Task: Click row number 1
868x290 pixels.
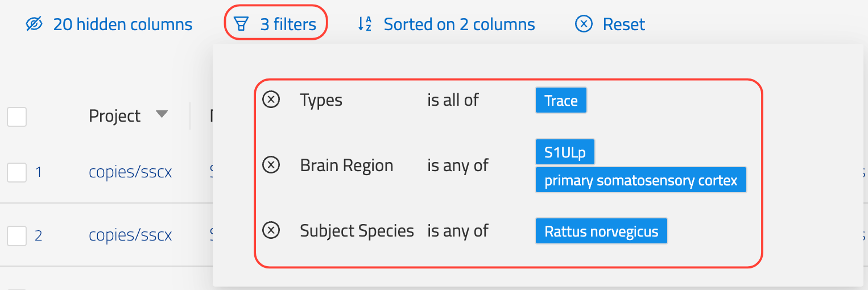Action: click(39, 172)
